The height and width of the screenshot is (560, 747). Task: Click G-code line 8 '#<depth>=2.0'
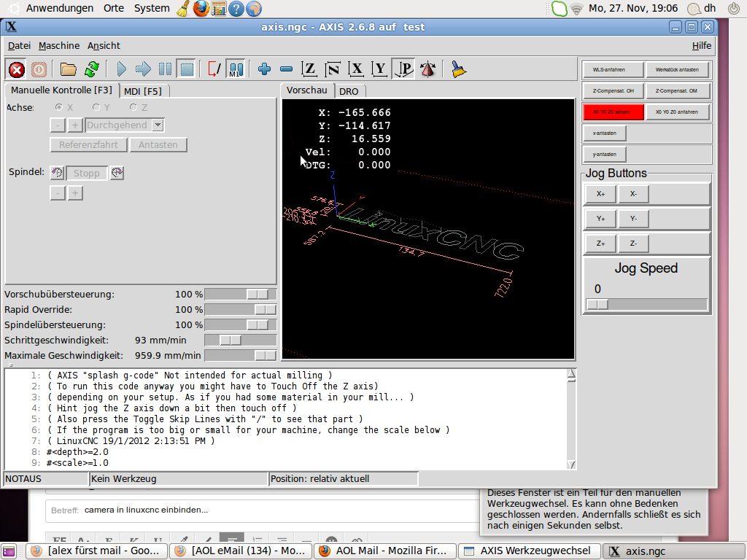click(x=77, y=452)
